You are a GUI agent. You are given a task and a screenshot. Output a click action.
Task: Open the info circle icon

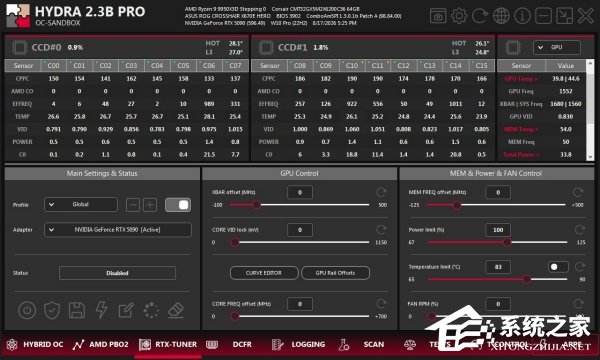(522, 16)
